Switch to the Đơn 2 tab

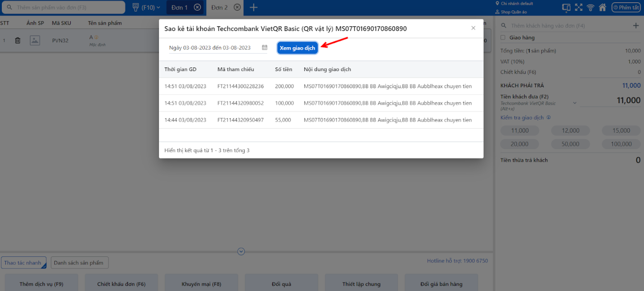[219, 7]
